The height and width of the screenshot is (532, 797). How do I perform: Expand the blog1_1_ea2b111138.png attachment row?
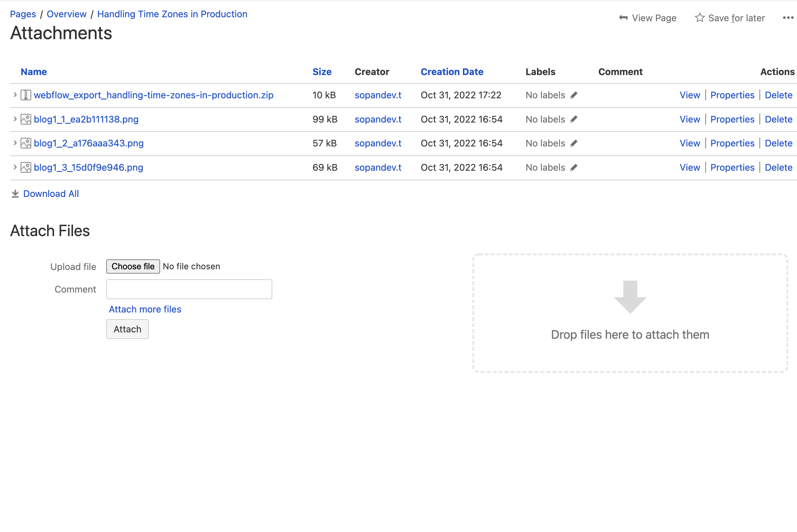click(15, 119)
